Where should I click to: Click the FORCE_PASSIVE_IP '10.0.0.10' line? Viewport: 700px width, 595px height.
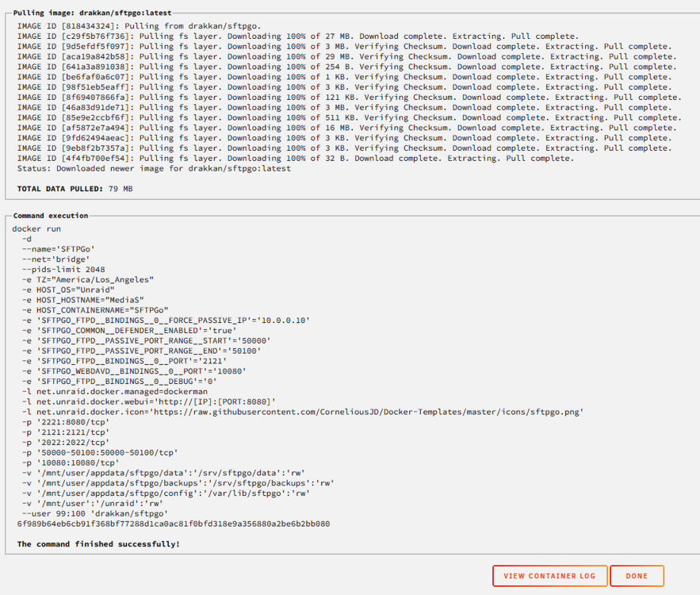166,321
